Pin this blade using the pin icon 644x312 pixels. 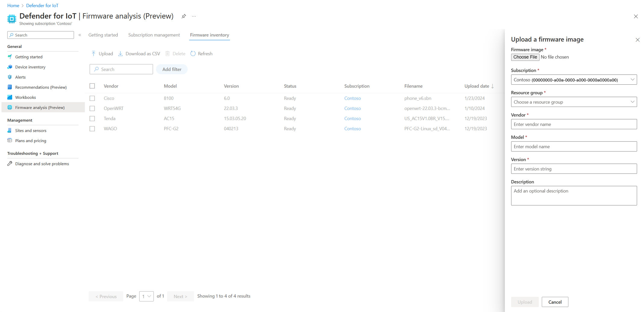tap(184, 16)
